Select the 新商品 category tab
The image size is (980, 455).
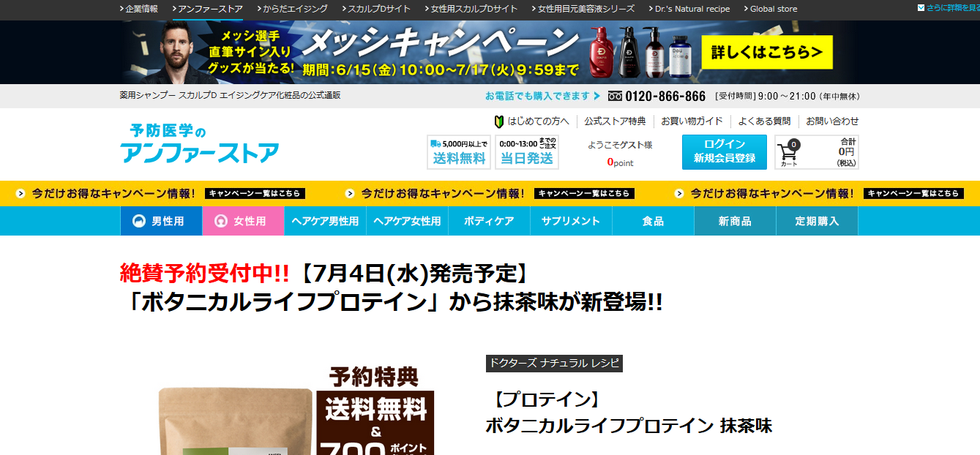point(735,221)
